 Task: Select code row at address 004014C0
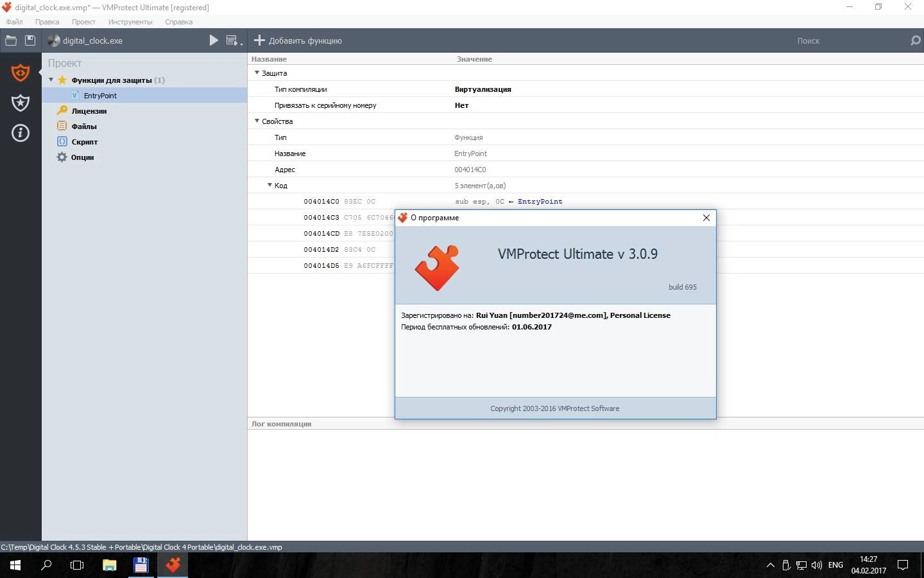(586, 202)
